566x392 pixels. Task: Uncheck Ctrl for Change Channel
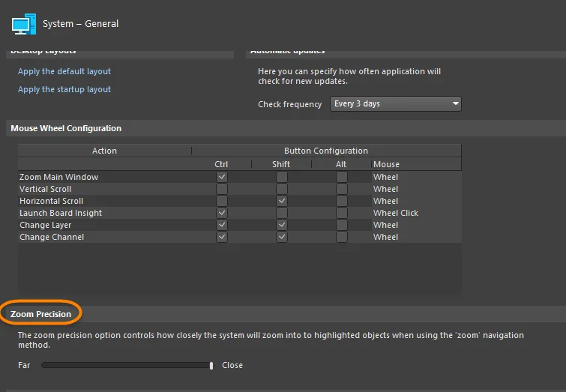click(221, 237)
